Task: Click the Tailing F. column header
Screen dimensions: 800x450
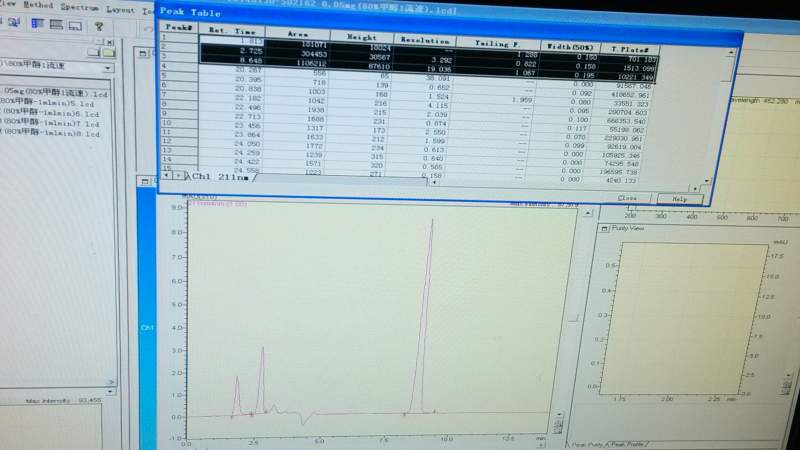Action: pos(497,43)
